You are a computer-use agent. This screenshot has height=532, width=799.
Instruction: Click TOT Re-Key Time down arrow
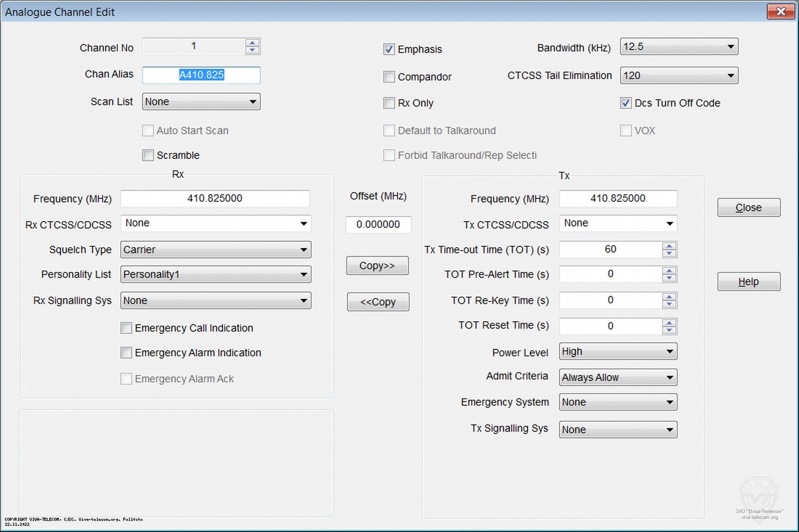(669, 304)
